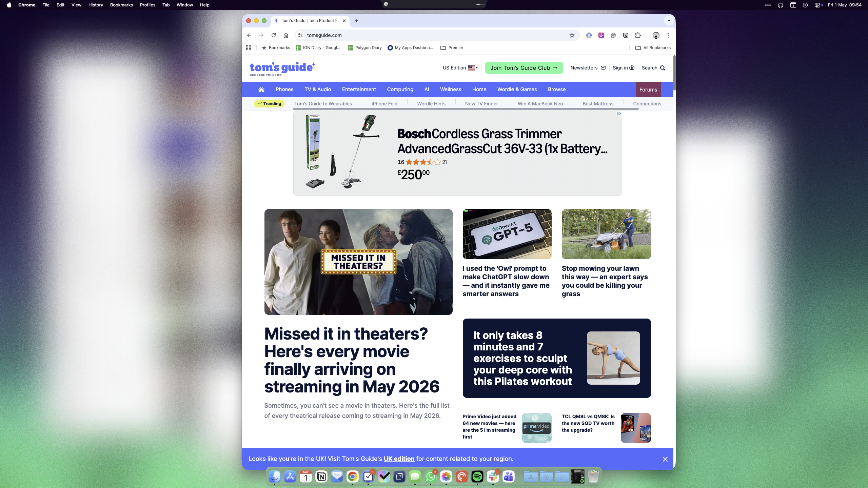Image resolution: width=868 pixels, height=488 pixels.
Task: Open the Extensions puzzle menu
Action: tap(638, 35)
